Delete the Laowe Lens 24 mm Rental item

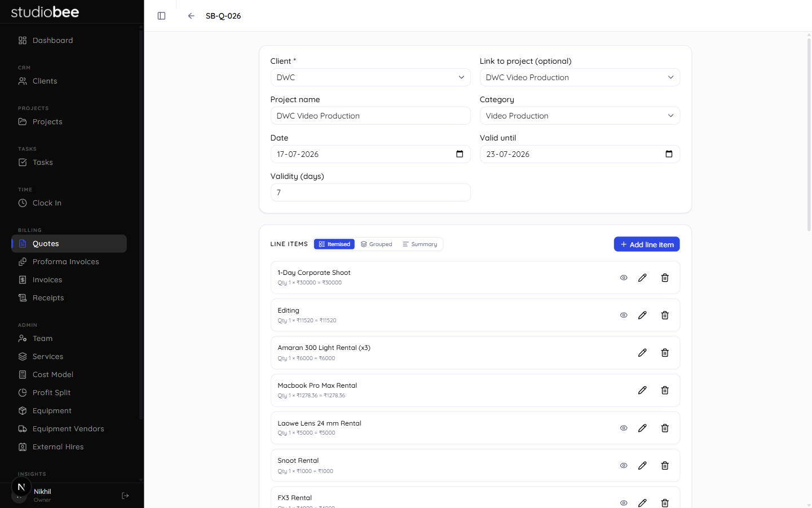coord(665,428)
